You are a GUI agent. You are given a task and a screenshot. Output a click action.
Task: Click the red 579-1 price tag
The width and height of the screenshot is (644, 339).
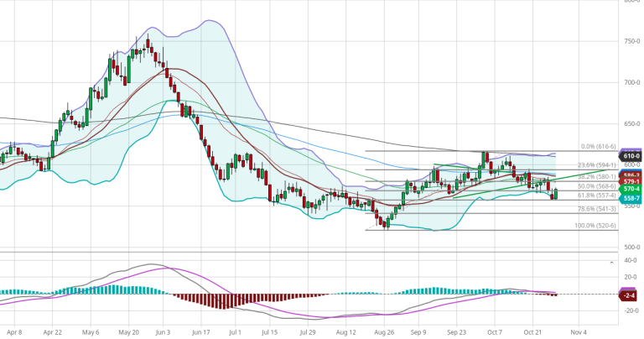coord(631,181)
